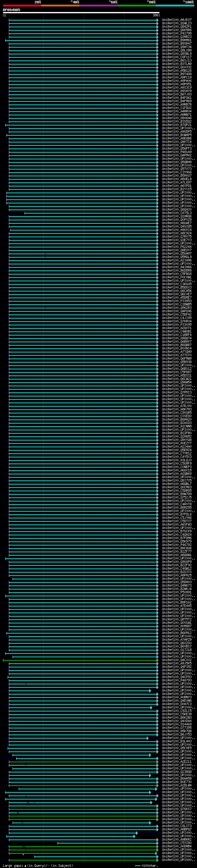Screen dimensions: 197x868
Task: Select the UniRef100_Q238Q8 label
Action: [x=176, y=771]
